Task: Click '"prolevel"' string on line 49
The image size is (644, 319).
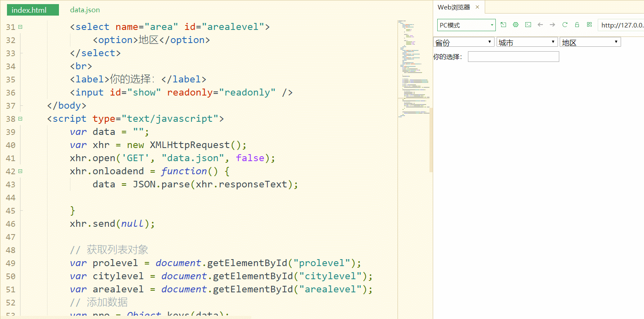Action: 322,263
